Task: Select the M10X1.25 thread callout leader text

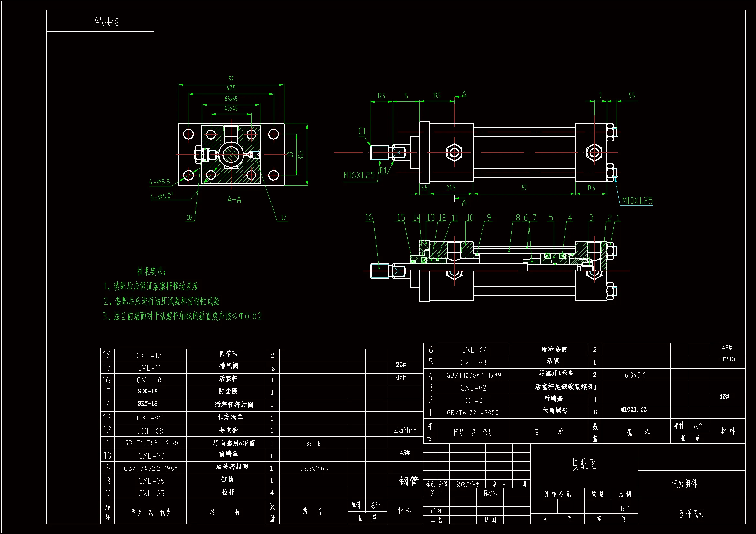Action: pos(637,201)
